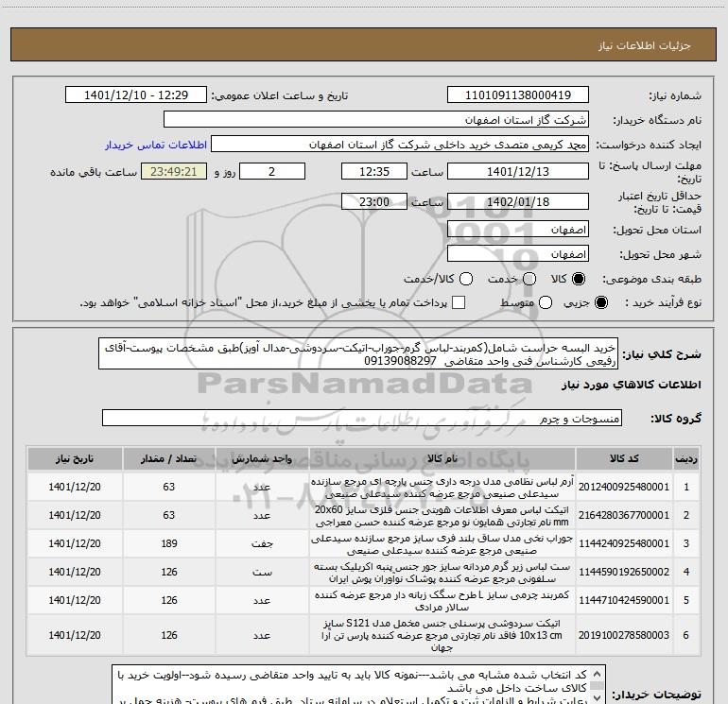728x704 pixels.
Task: Click quantity 189 in the socks row
Action: (169, 543)
